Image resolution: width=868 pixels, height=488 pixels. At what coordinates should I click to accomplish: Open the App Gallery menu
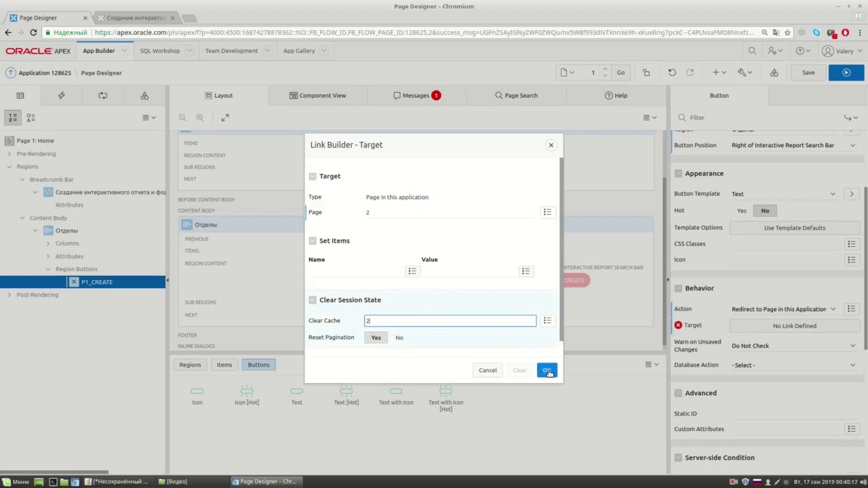pos(299,51)
